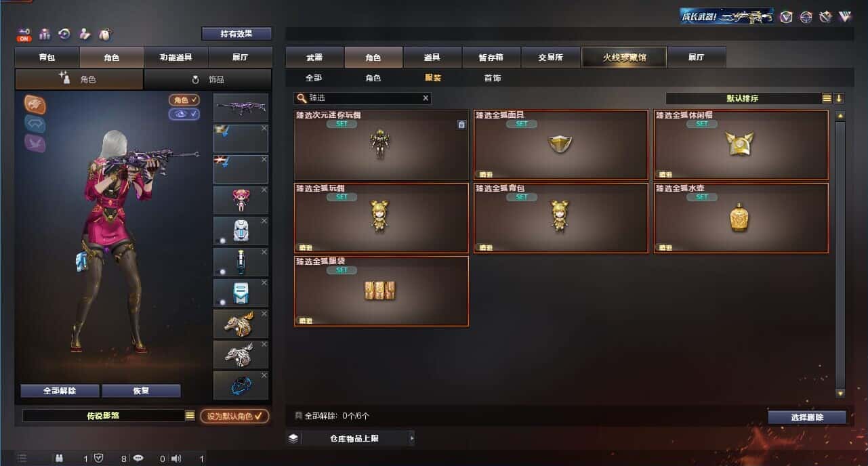The width and height of the screenshot is (868, 466).
Task: Click the white W logo icon at top right
Action: point(845,17)
